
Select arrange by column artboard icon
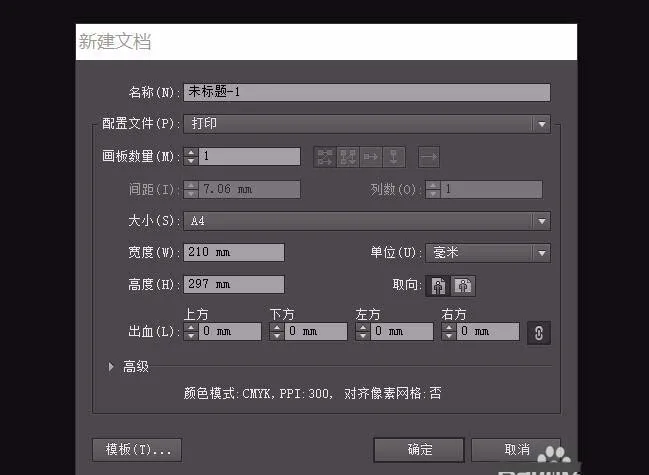394,157
